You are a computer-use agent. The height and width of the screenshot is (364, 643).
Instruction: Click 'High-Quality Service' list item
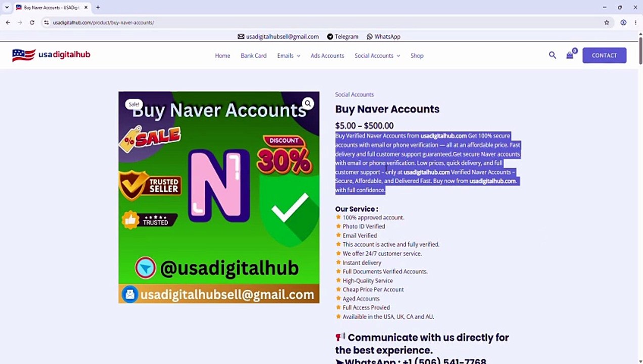[x=368, y=281]
